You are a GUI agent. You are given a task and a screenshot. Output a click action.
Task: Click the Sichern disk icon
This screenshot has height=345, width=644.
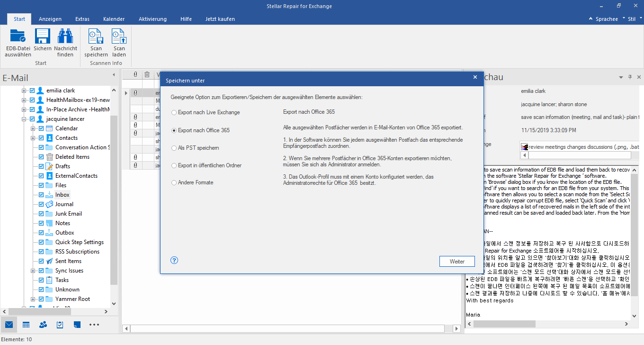43,37
